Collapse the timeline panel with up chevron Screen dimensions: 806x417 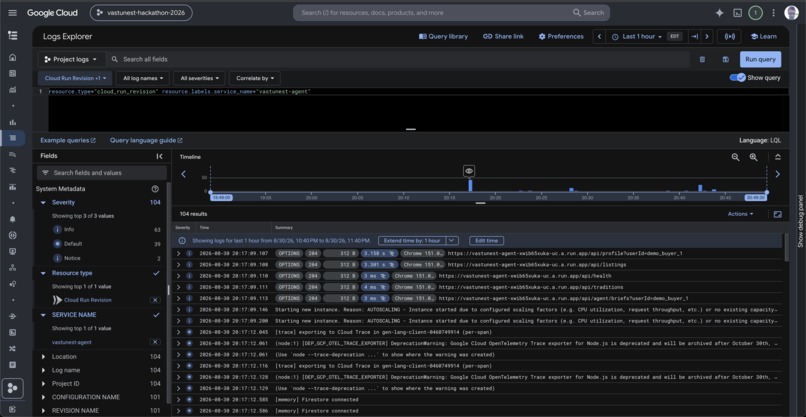tap(778, 157)
